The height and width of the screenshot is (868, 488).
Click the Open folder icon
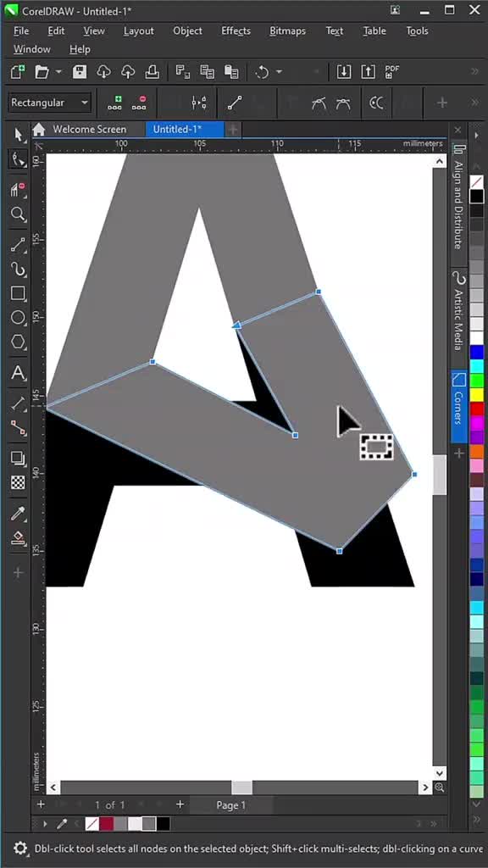(42, 72)
